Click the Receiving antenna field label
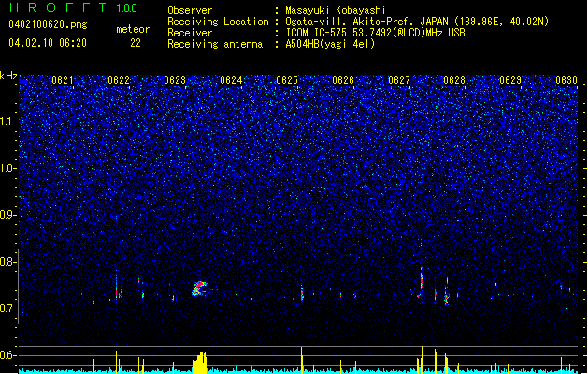The height and width of the screenshot is (374, 588). tap(215, 44)
